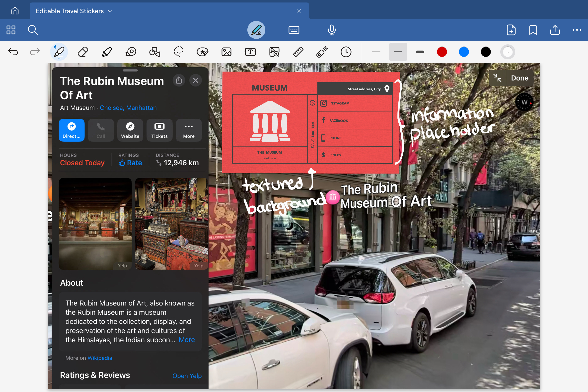
Task: Open the Editable Travel Stickers tab
Action: (70, 11)
